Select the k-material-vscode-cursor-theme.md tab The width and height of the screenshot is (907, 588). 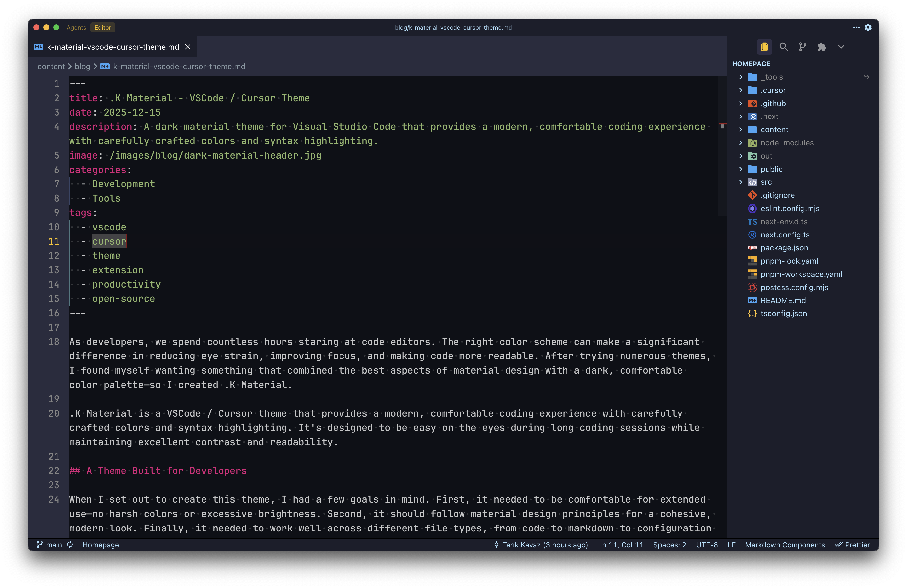pos(113,47)
